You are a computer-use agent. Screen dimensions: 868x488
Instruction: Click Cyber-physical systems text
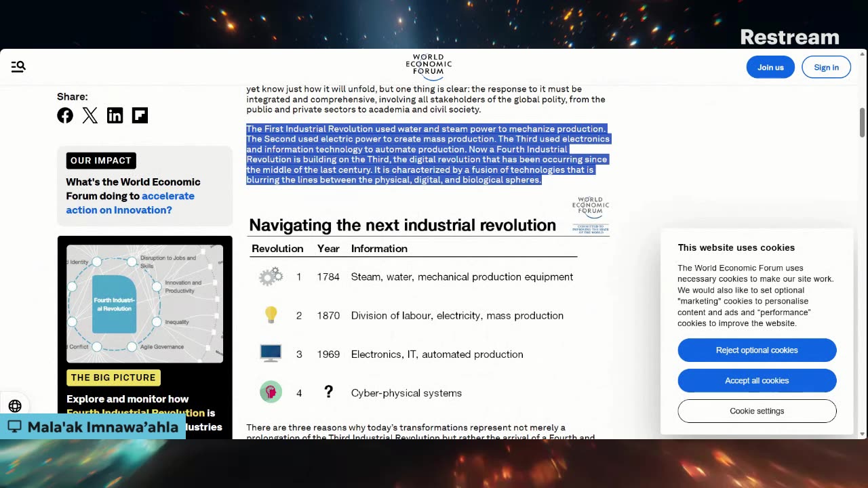coord(406,392)
